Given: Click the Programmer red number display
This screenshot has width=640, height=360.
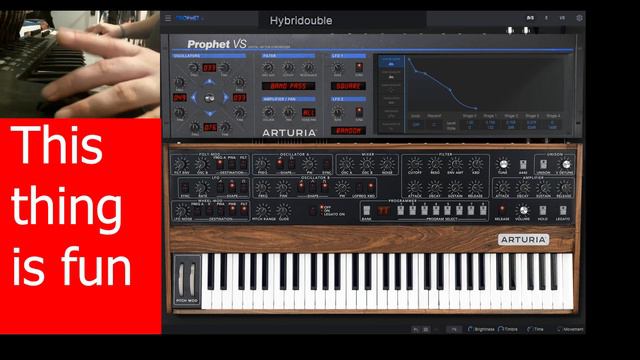Looking at the screenshot, I should click(x=383, y=210).
